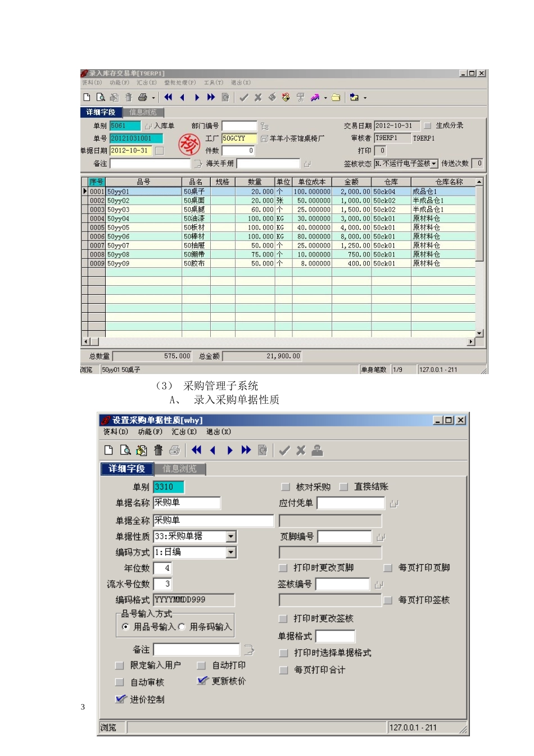Switch to 信息浏览 tab in inventory transaction window
The height and width of the screenshot is (756, 534).
click(x=143, y=112)
